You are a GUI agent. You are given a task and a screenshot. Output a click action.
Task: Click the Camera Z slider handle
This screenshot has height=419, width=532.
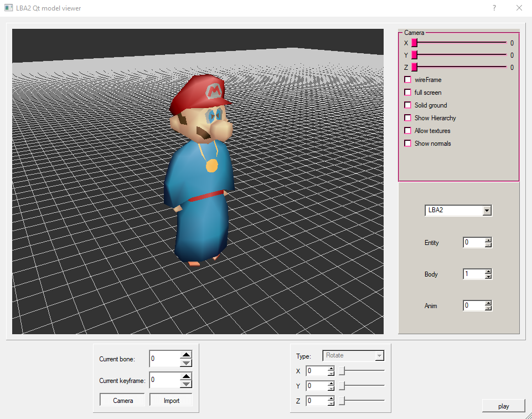(414, 67)
